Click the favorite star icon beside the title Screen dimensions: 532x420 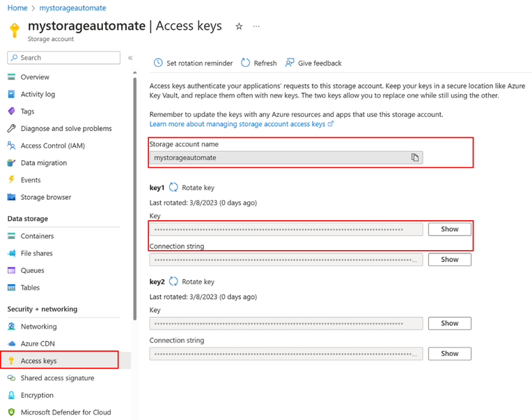240,26
